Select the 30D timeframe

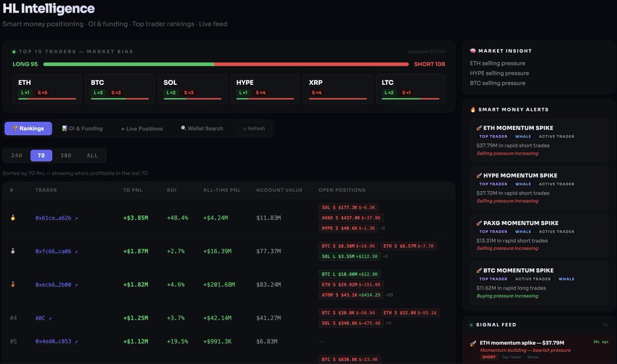click(x=66, y=155)
